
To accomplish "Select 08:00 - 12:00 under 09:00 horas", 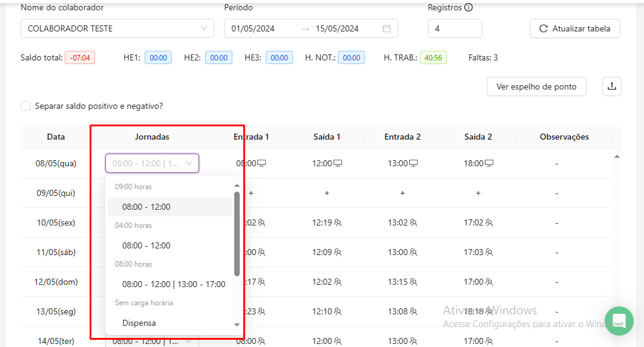I will (x=146, y=207).
